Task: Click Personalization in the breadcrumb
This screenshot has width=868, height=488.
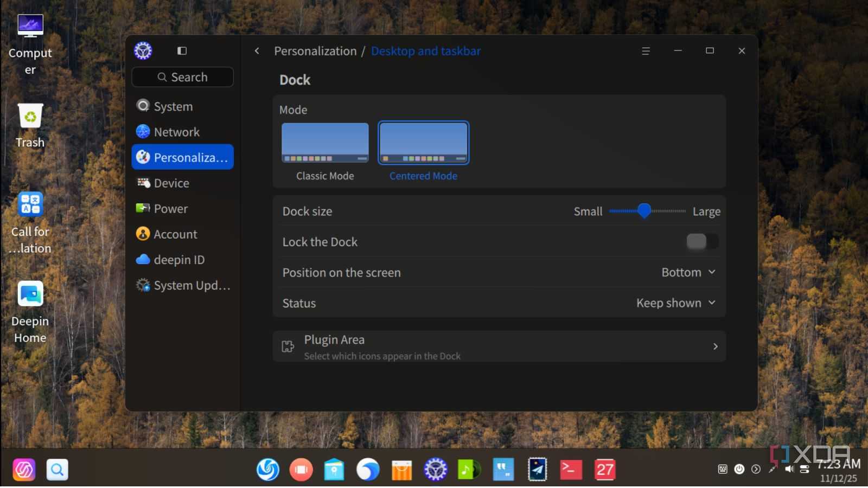Action: 315,51
